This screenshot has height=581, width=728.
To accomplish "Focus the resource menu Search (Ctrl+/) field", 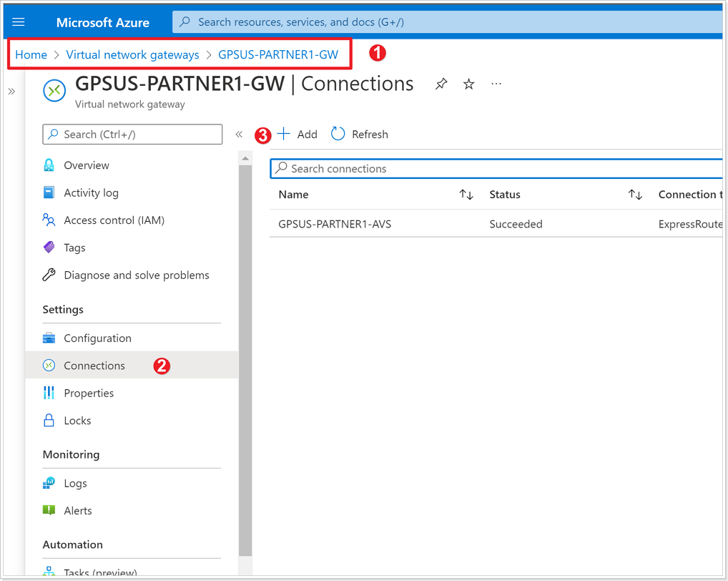I will coord(132,135).
